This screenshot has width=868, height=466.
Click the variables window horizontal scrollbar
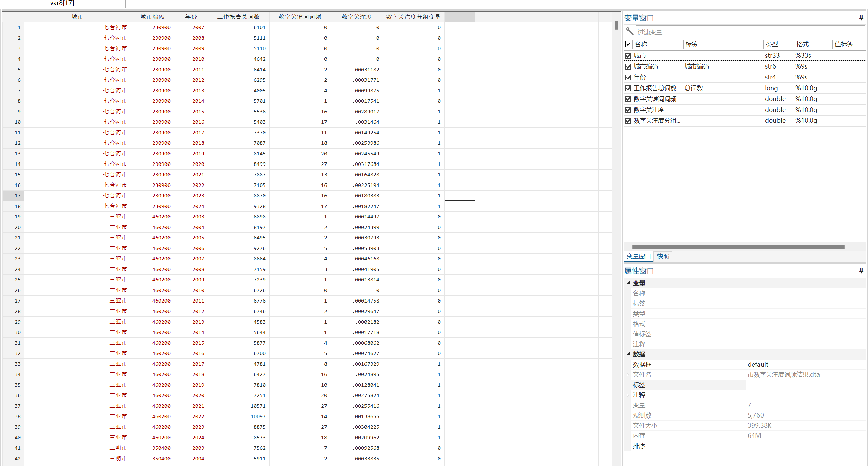tap(738, 247)
